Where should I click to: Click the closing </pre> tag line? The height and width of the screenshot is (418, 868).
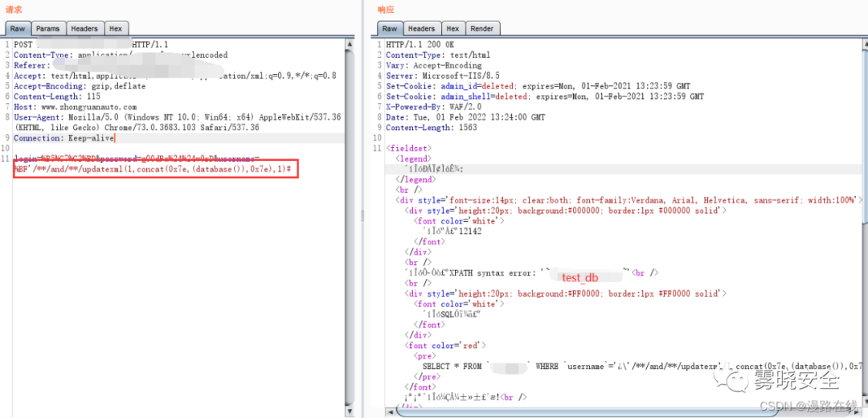[x=426, y=376]
